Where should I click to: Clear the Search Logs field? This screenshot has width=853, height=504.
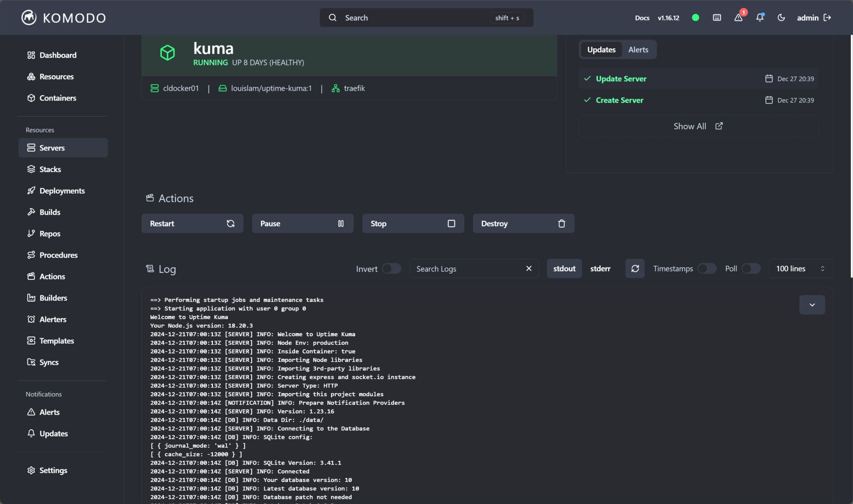pyautogui.click(x=528, y=268)
